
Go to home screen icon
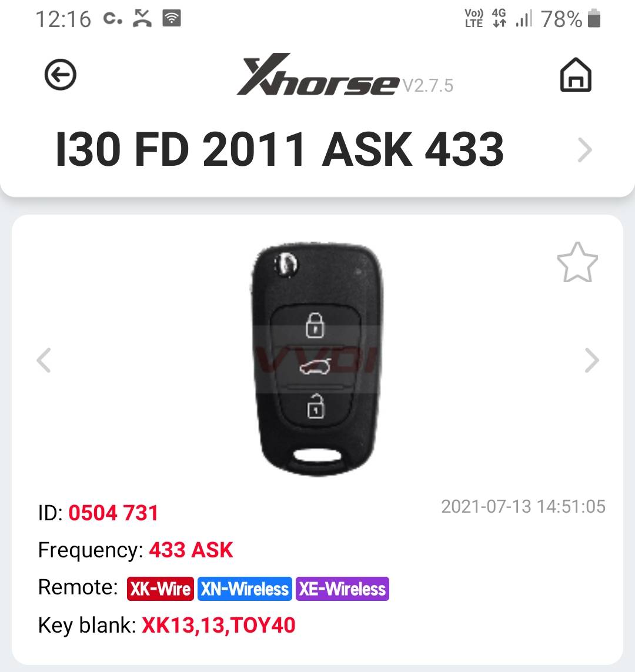pos(576,75)
